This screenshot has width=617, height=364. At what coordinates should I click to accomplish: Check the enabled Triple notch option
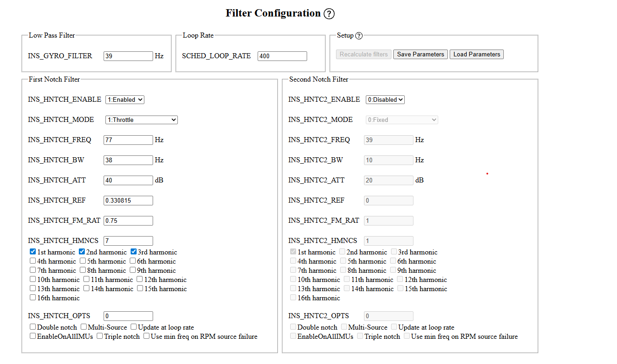(100, 336)
